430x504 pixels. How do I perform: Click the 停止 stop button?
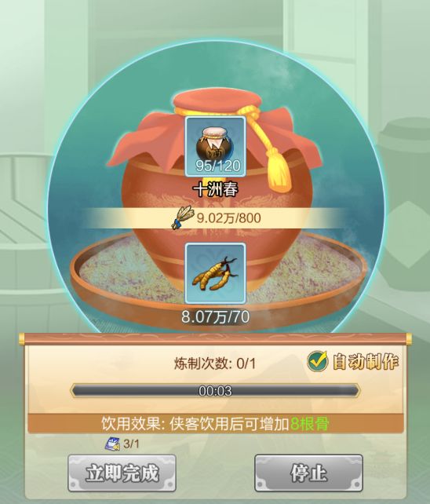(309, 473)
